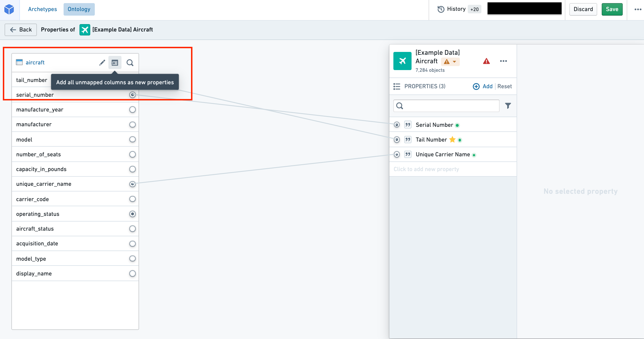This screenshot has height=339, width=644.
Task: Click the Ontology tab at top
Action: click(78, 9)
